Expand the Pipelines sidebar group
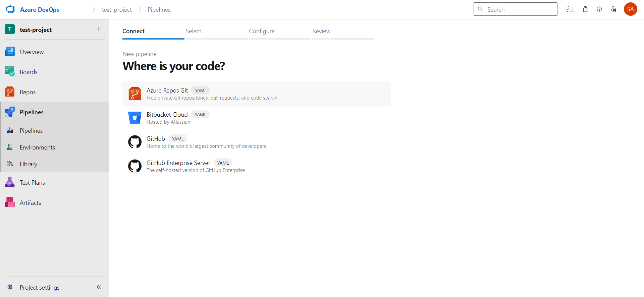This screenshot has width=644, height=297. (32, 112)
